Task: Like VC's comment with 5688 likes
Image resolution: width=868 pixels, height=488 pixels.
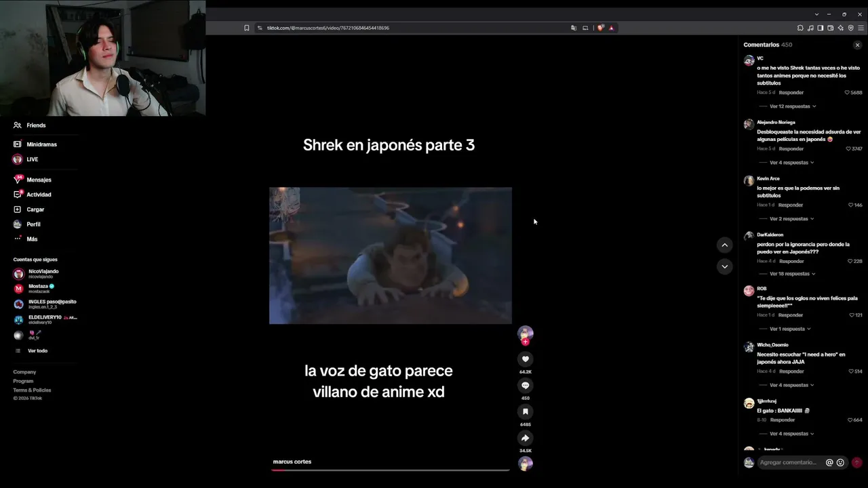Action: click(847, 92)
